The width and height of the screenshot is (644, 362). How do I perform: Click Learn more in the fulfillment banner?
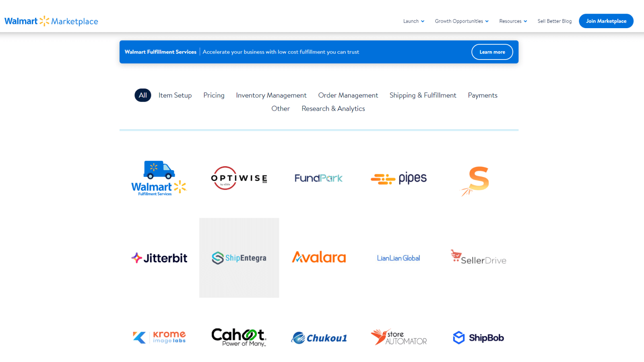point(492,52)
